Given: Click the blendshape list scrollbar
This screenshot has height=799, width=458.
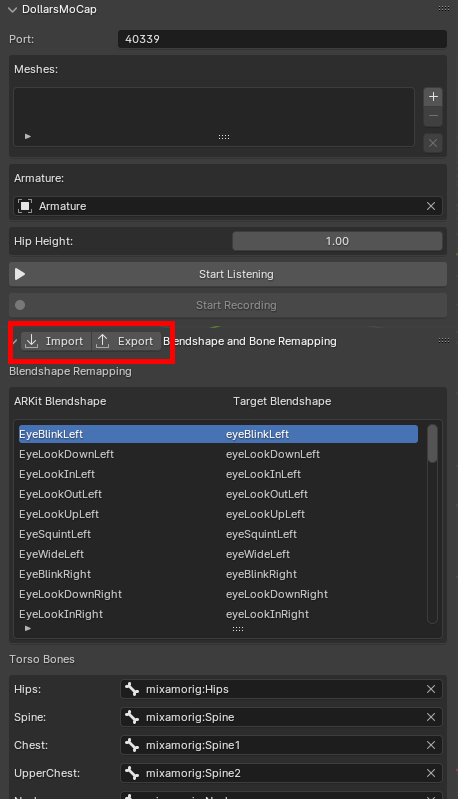Looking at the screenshot, I should (x=433, y=444).
